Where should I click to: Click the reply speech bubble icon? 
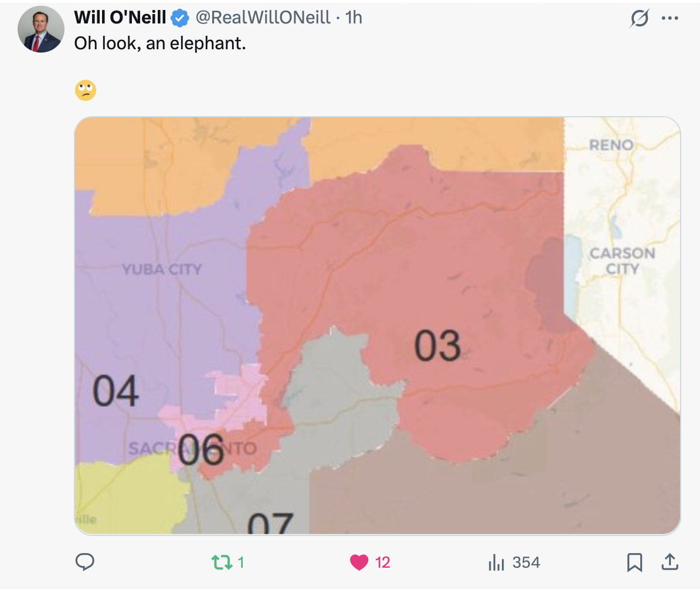pyautogui.click(x=85, y=562)
